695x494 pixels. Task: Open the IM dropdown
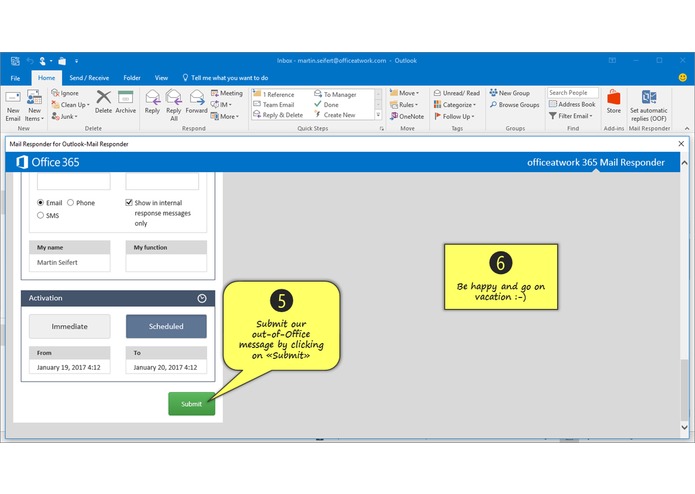tap(221, 105)
